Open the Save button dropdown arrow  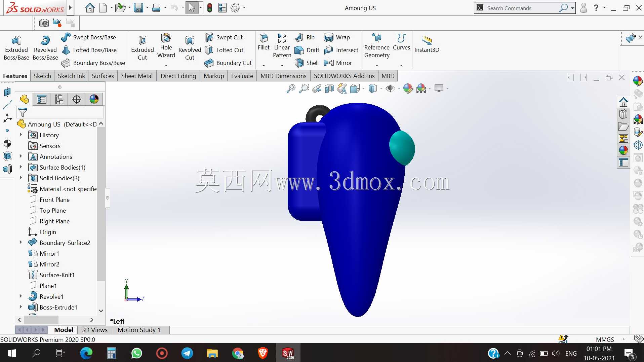tap(147, 8)
